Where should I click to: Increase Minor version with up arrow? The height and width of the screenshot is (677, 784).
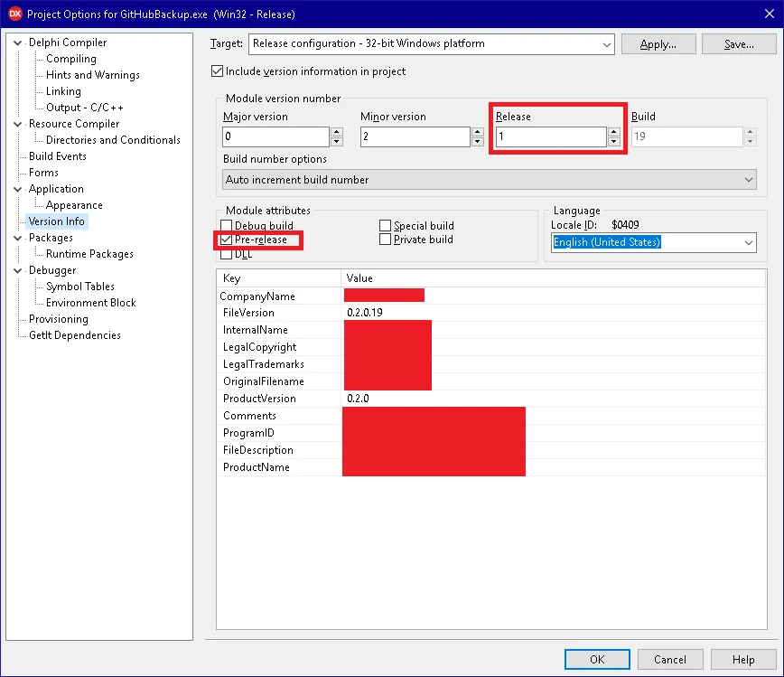[478, 132]
